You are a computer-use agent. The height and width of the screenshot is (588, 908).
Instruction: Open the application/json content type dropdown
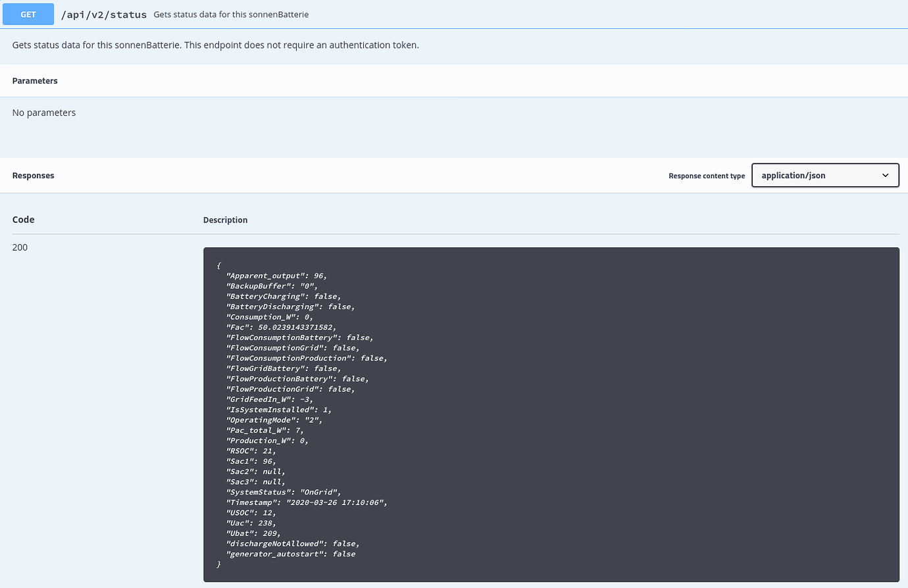click(x=825, y=175)
